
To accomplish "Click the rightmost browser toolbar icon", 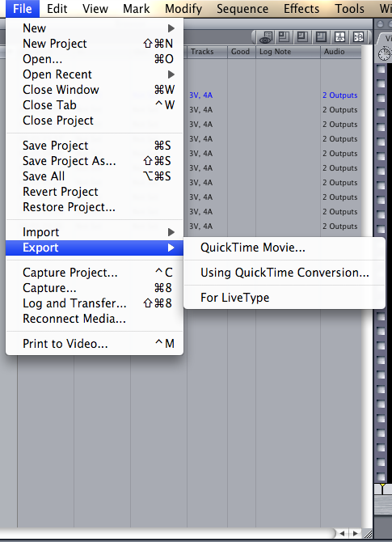I will (x=359, y=36).
